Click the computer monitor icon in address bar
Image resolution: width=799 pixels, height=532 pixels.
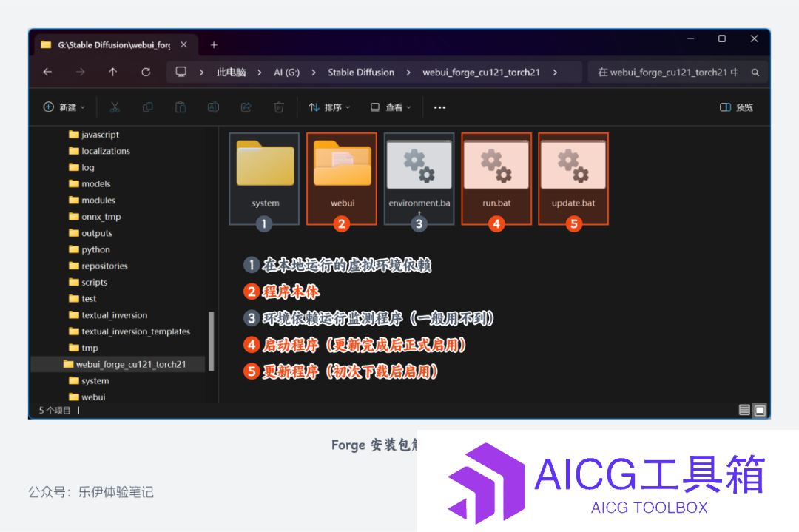click(181, 72)
